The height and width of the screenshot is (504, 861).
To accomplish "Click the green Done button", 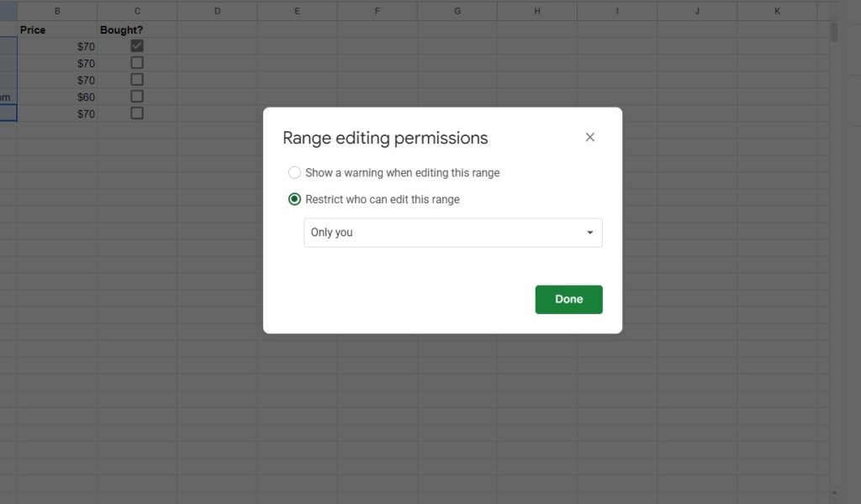I will tap(568, 299).
